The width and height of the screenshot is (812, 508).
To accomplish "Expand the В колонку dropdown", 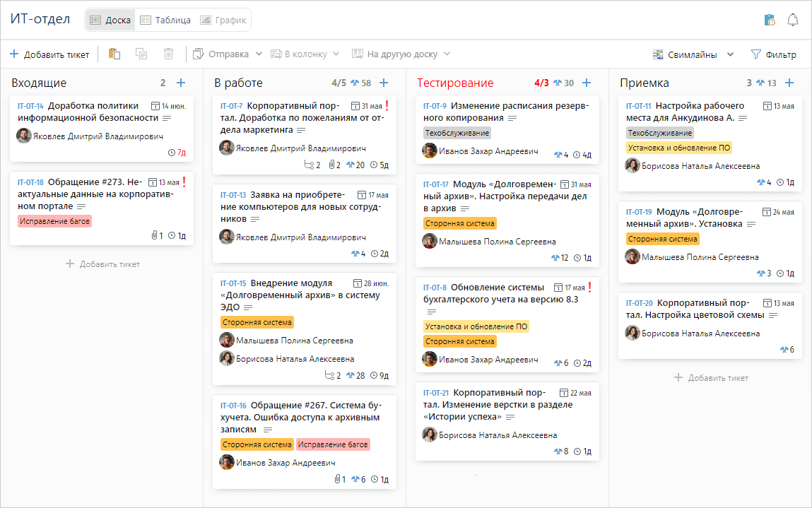I will (336, 54).
